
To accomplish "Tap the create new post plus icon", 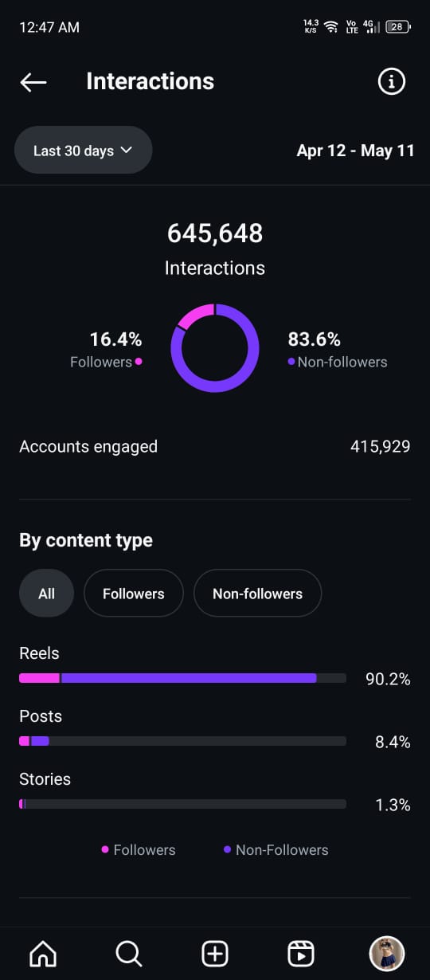I will click(x=215, y=953).
